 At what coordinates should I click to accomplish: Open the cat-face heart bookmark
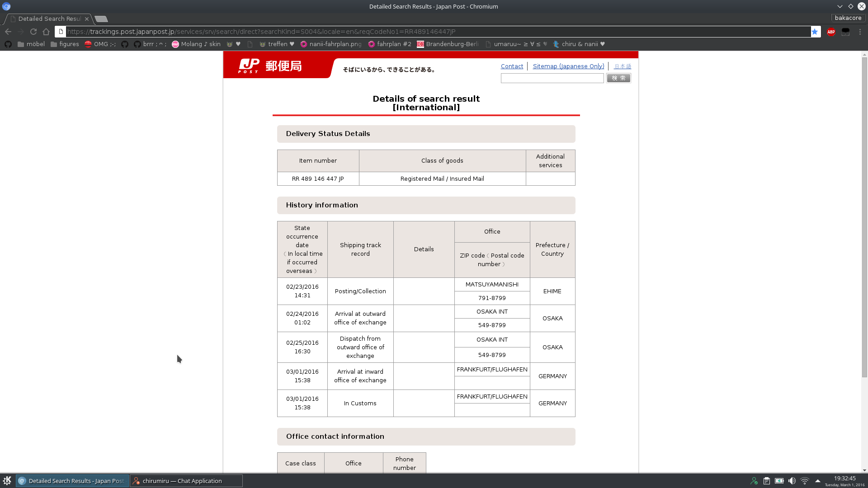tap(234, 44)
